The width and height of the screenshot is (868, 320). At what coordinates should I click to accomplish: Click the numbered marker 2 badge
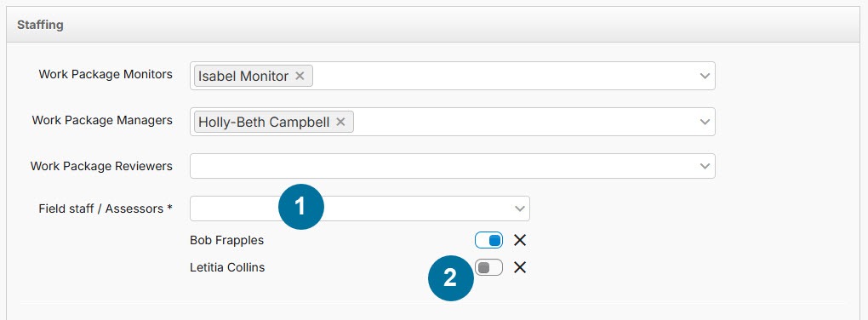(x=451, y=278)
